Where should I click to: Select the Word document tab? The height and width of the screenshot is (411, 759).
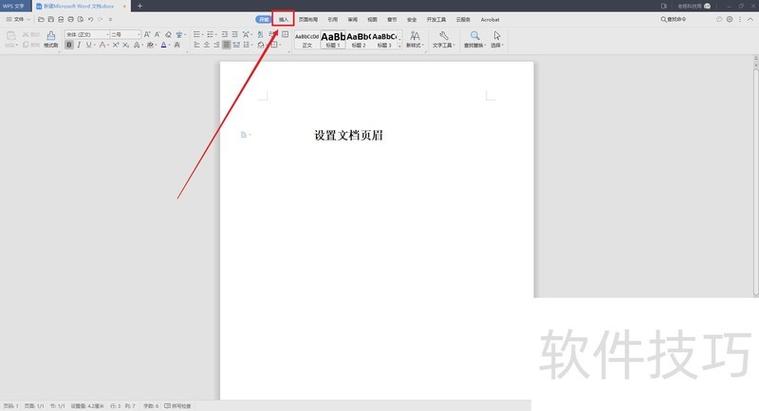(81, 6)
